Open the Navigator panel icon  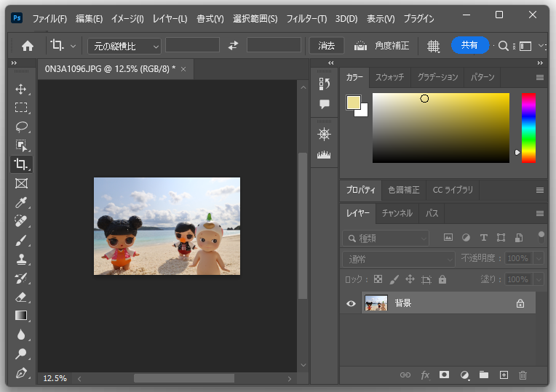324,135
